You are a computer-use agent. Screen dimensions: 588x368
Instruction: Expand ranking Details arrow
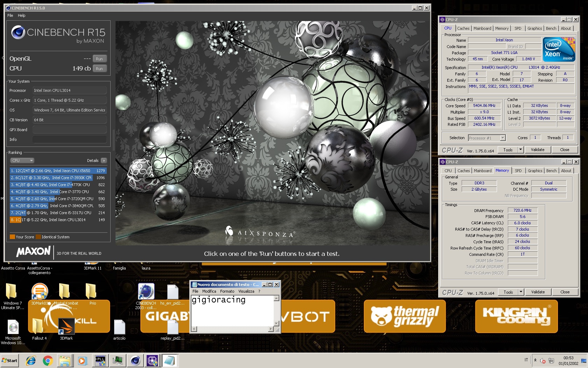tap(104, 161)
